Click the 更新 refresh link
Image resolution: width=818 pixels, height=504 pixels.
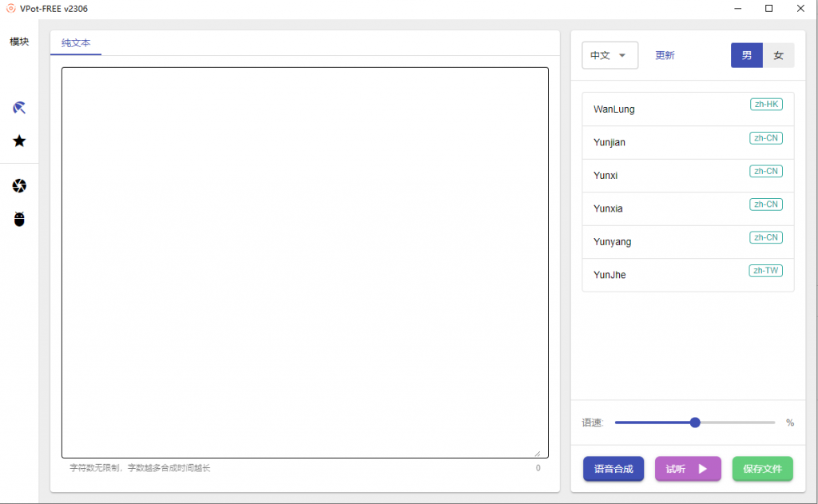click(665, 55)
